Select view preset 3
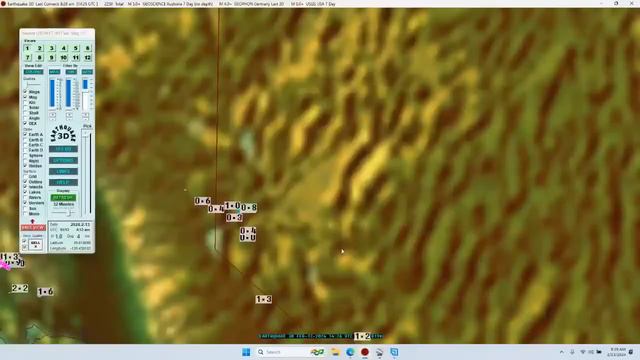 click(x=51, y=48)
